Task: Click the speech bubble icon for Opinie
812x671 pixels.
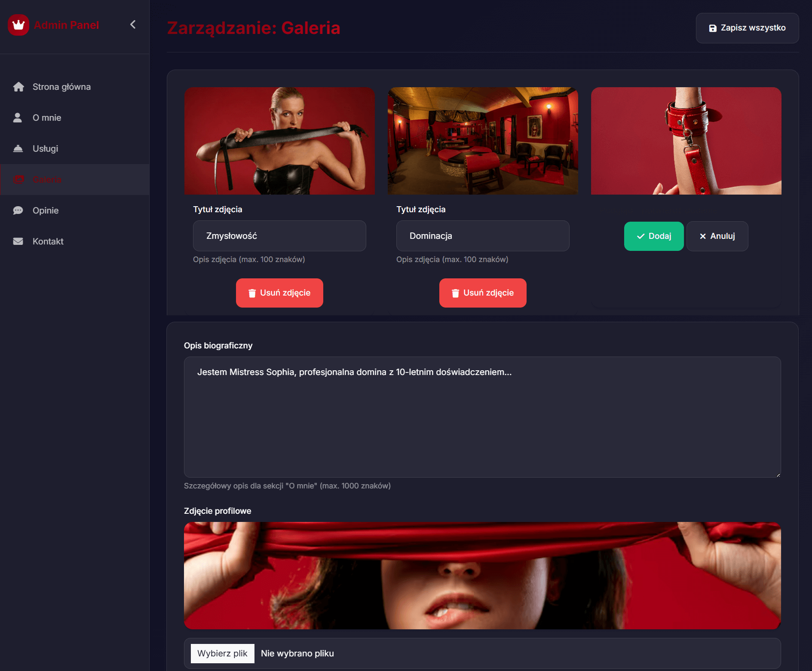Action: 18,210
